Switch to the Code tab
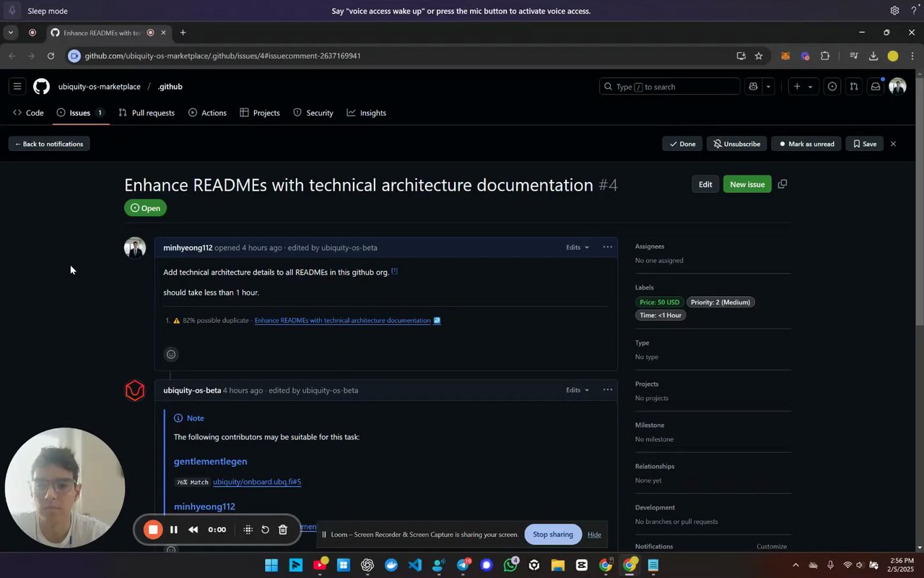 coord(28,113)
